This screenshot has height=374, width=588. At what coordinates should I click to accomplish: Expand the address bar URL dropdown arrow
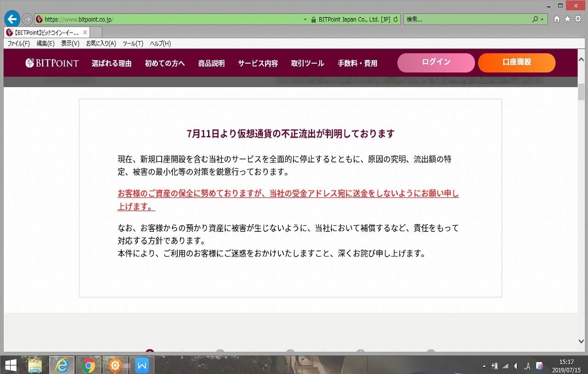click(305, 20)
